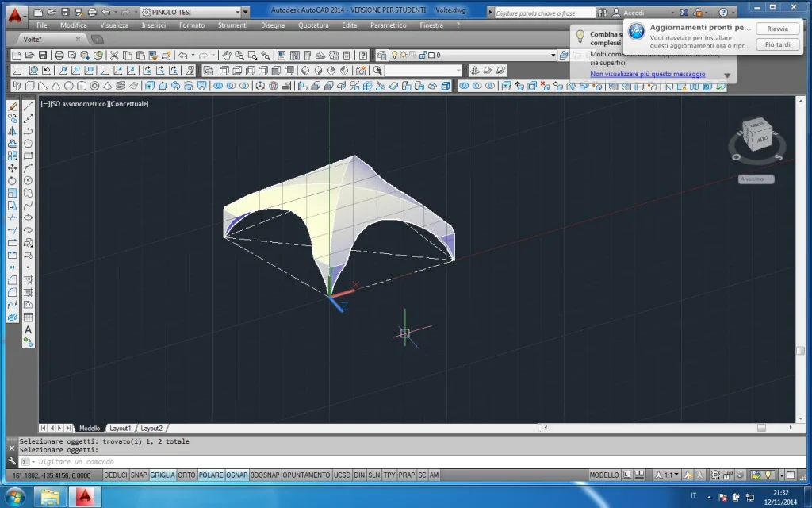Select the Helix modeling tool
The height and width of the screenshot is (508, 812).
point(121,86)
